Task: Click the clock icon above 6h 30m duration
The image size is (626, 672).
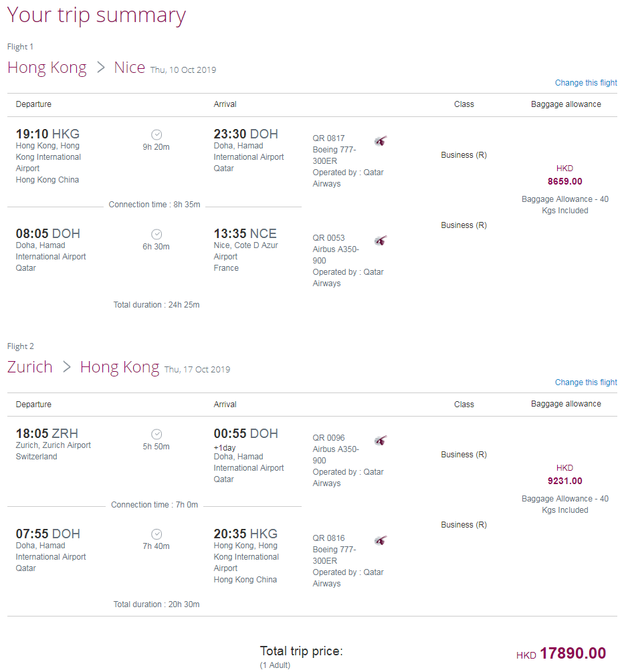Action: tap(156, 234)
